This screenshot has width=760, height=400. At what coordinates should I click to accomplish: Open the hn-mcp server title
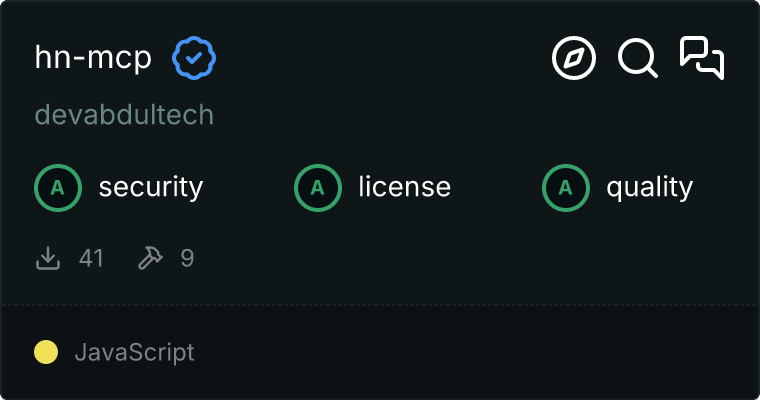[93, 59]
